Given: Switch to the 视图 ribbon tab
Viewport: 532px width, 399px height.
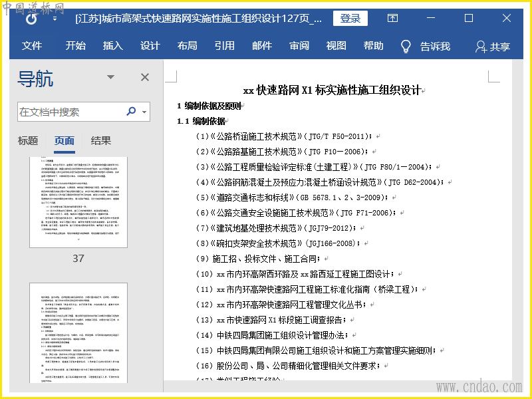Looking at the screenshot, I should click(x=336, y=46).
